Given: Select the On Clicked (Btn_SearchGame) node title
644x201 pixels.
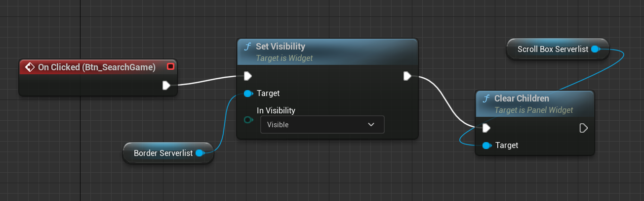Looking at the screenshot, I should point(97,67).
